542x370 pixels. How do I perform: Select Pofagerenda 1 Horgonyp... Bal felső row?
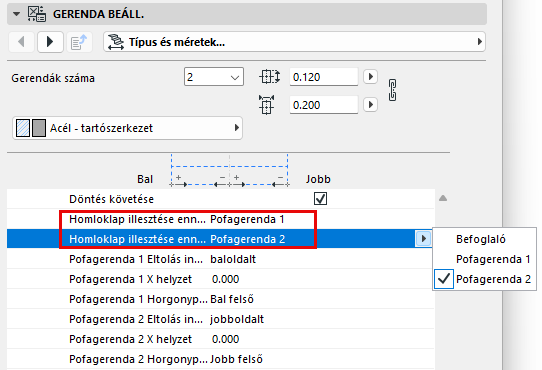[221, 299]
